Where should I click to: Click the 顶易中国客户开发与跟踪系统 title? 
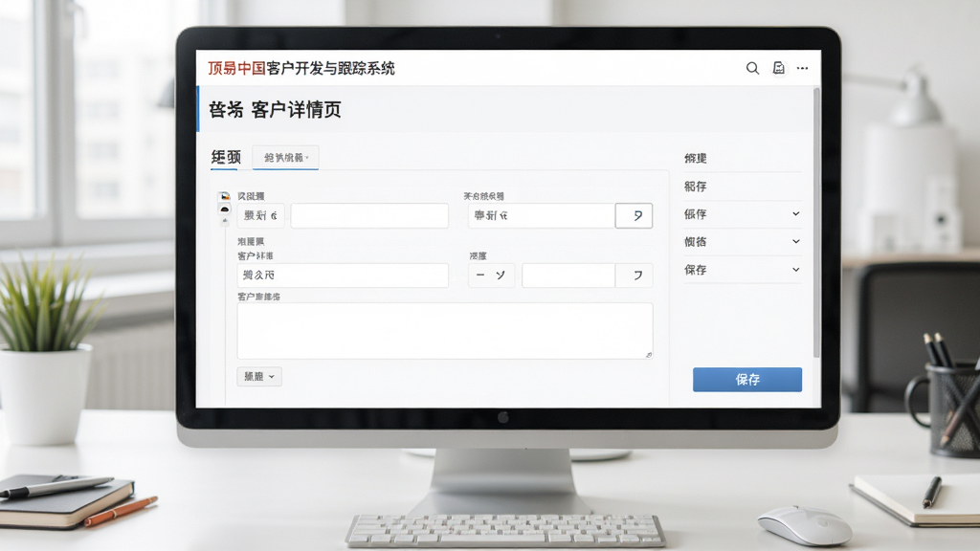tap(301, 68)
